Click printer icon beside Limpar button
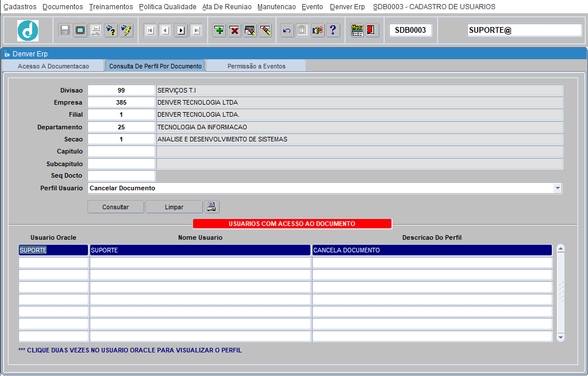The height and width of the screenshot is (376, 588). (x=212, y=207)
